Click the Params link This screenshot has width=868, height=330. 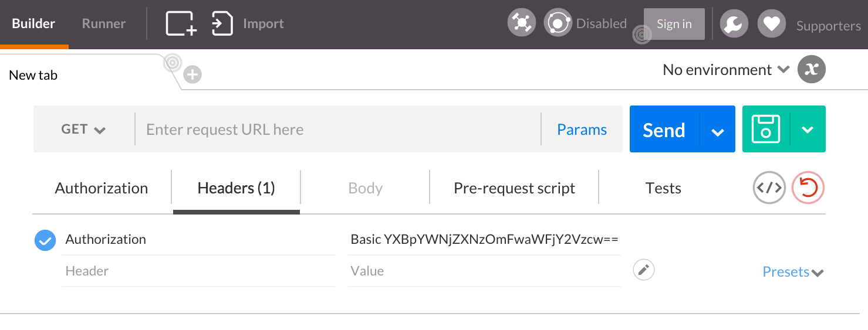click(x=582, y=130)
